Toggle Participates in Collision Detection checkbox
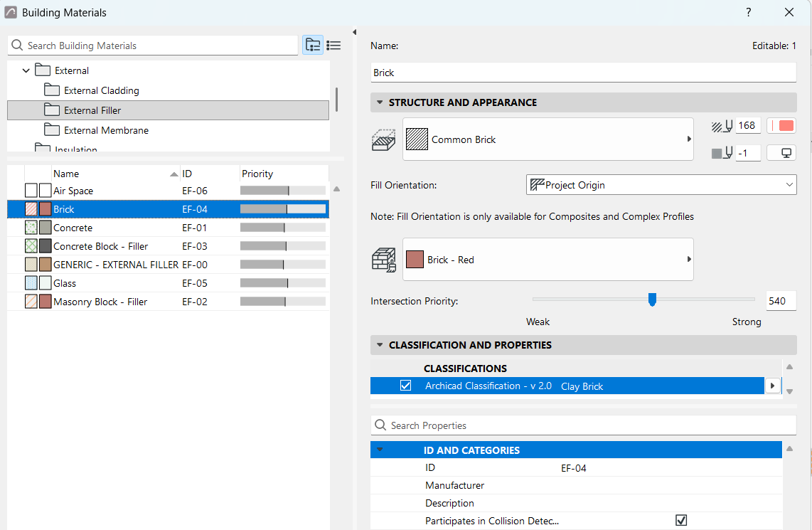The height and width of the screenshot is (530, 812). (681, 520)
